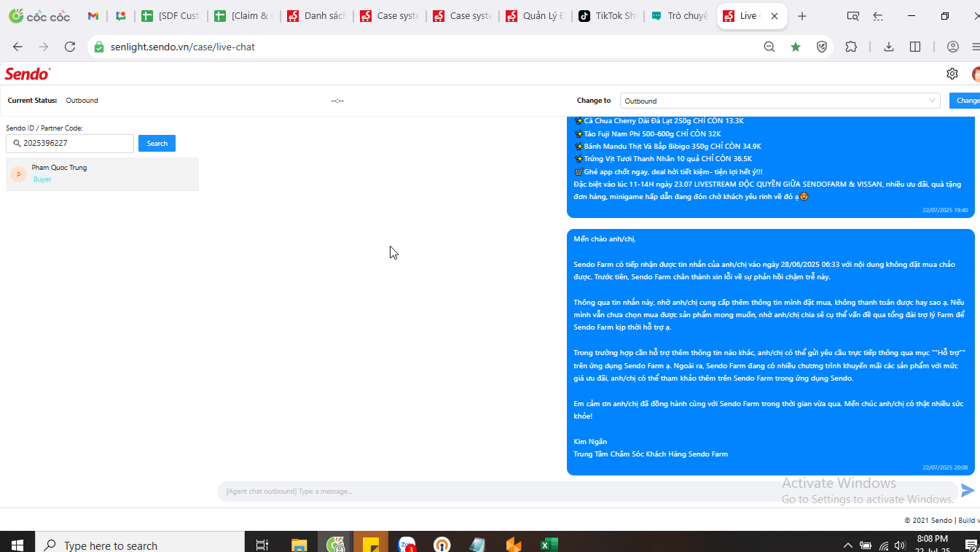Image resolution: width=980 pixels, height=552 pixels.
Task: Open the Trò chuyện tab
Action: [681, 16]
